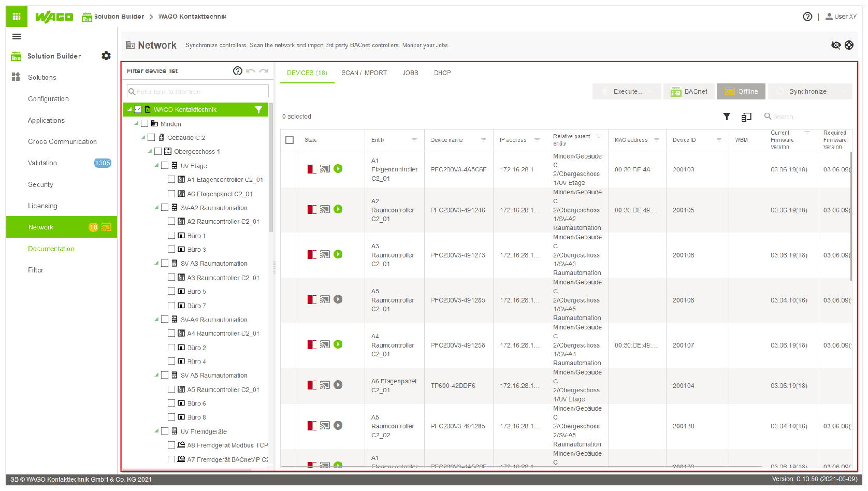
Task: Click the device table search field
Action: [807, 117]
